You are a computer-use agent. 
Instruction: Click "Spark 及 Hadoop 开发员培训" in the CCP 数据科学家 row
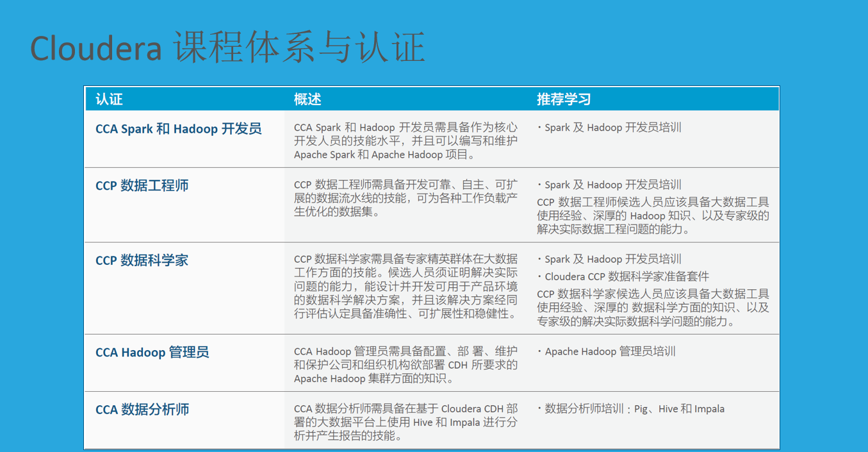pos(609,260)
